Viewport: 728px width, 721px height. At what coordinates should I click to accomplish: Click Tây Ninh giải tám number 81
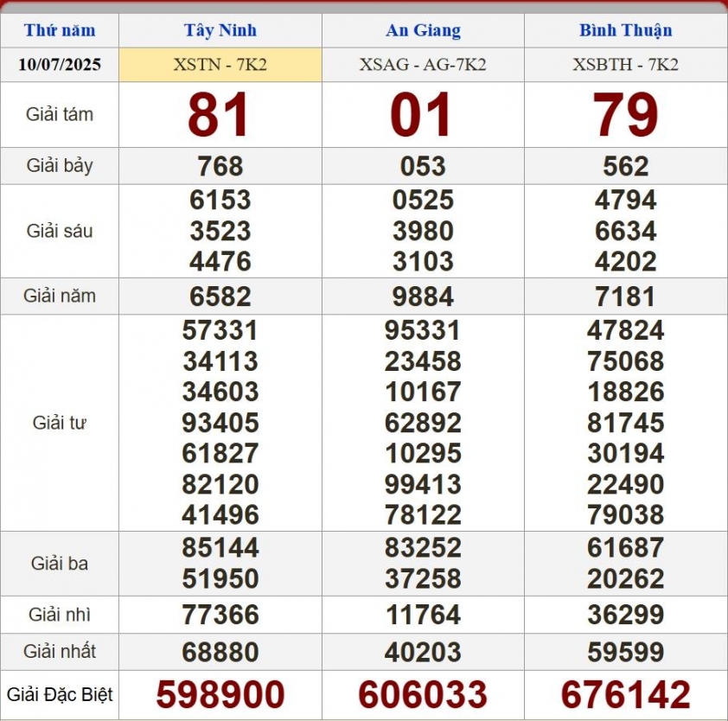click(220, 115)
